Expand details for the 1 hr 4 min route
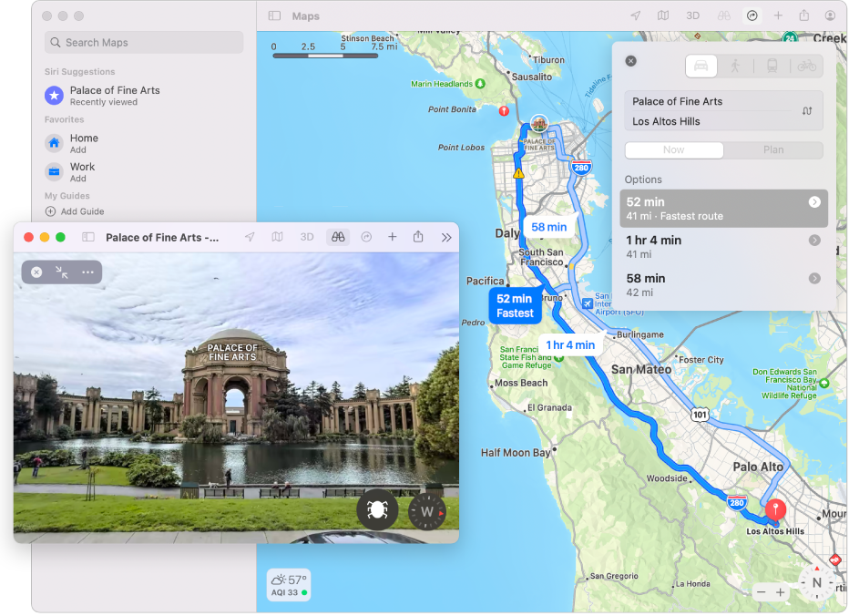The height and width of the screenshot is (616, 849). pyautogui.click(x=813, y=241)
